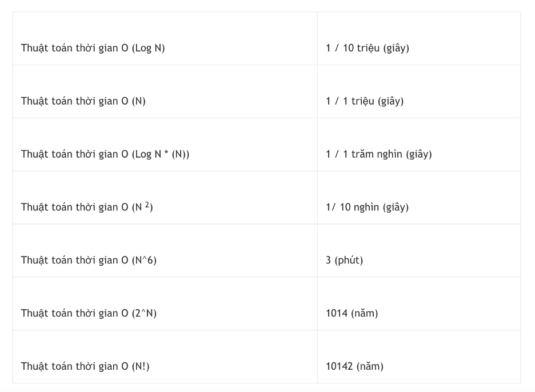This screenshot has width=535, height=392.
Task: Select the "3 (phút)" time value
Action: [x=344, y=260]
